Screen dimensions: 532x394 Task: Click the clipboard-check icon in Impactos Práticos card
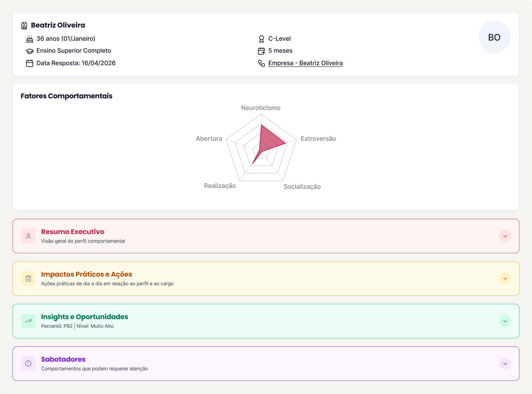(x=28, y=278)
